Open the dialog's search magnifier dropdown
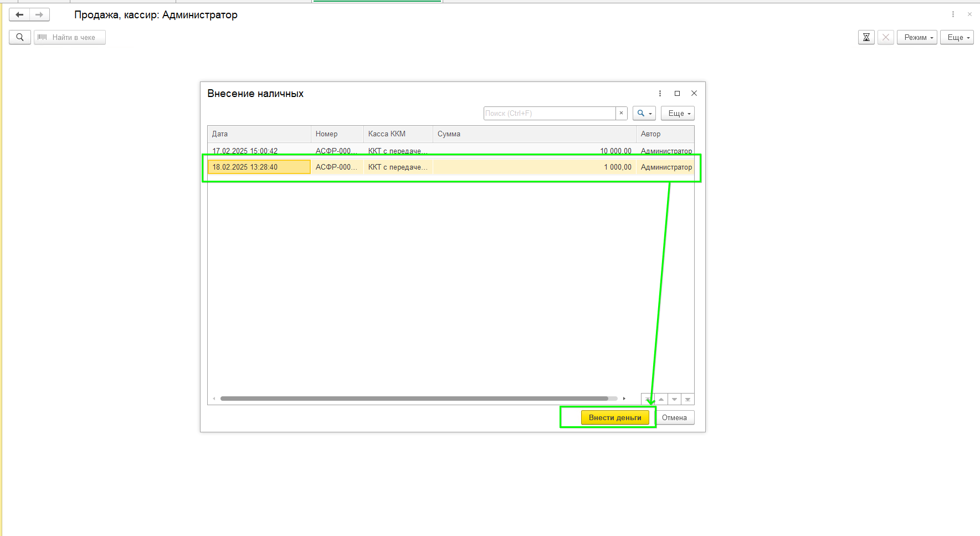The width and height of the screenshot is (980, 536). (644, 113)
